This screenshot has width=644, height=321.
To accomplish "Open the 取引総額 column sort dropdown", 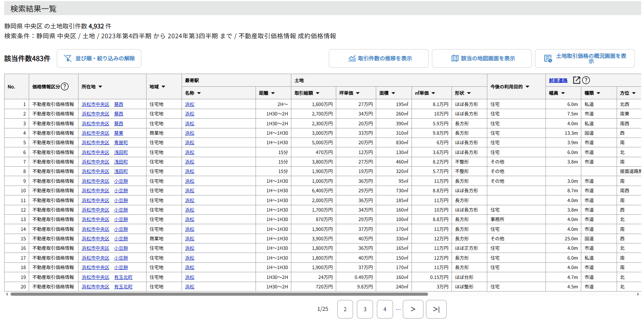I will pyautogui.click(x=318, y=93).
